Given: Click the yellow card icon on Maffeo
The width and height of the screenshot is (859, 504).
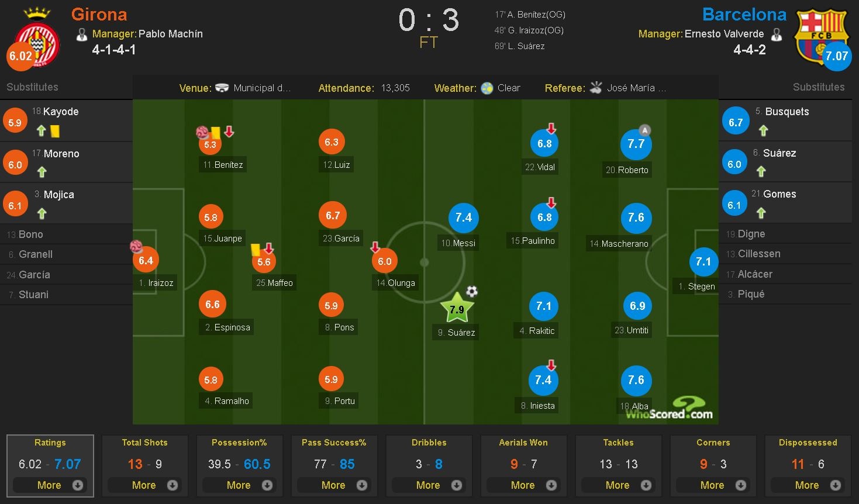Looking at the screenshot, I should pyautogui.click(x=256, y=250).
